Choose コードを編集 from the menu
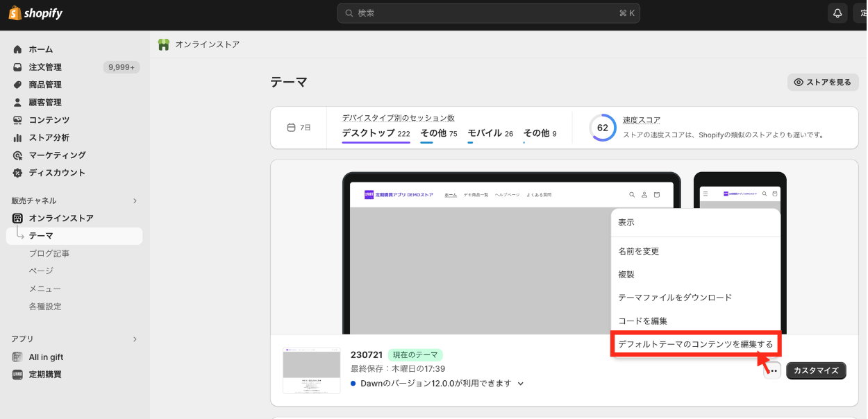The height and width of the screenshot is (419, 868). pyautogui.click(x=642, y=321)
